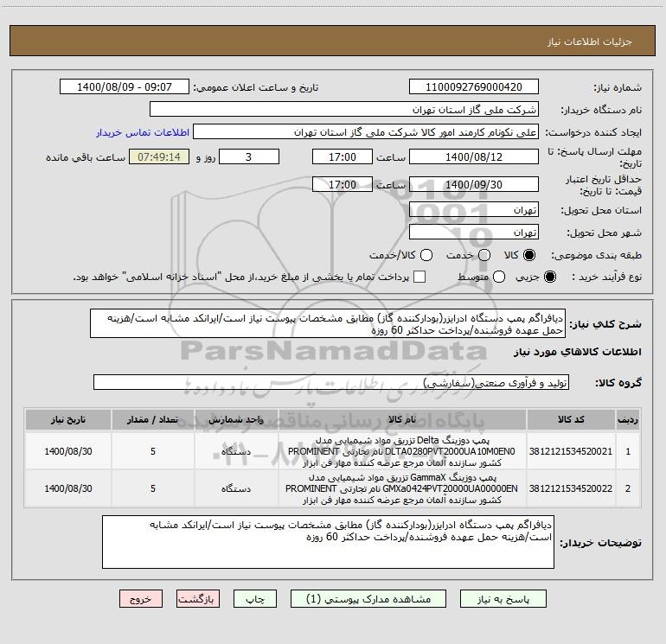Click the گروه کالا field تولید و فرآوری صنعتی
666x644 pixels.
331,382
